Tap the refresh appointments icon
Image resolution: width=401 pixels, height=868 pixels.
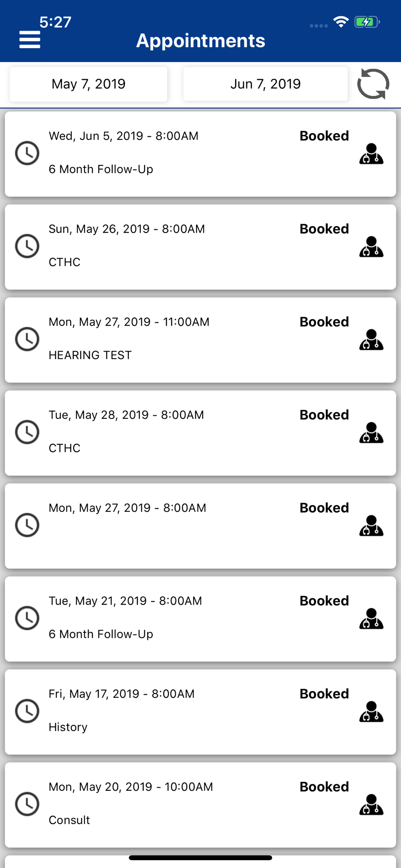pos(373,84)
